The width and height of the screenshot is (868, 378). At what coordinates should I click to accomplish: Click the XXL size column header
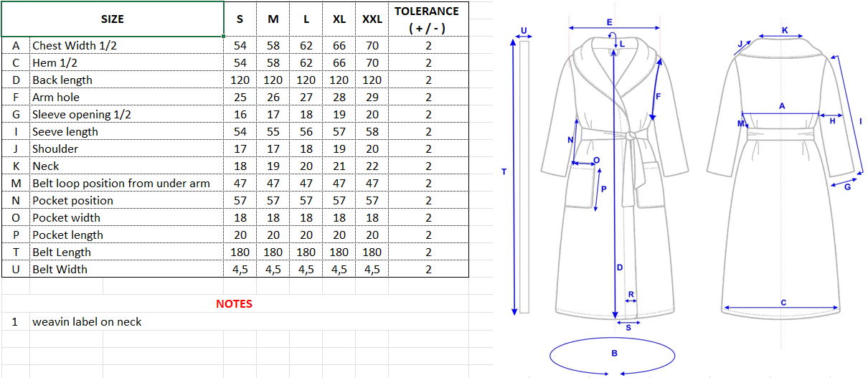point(372,19)
